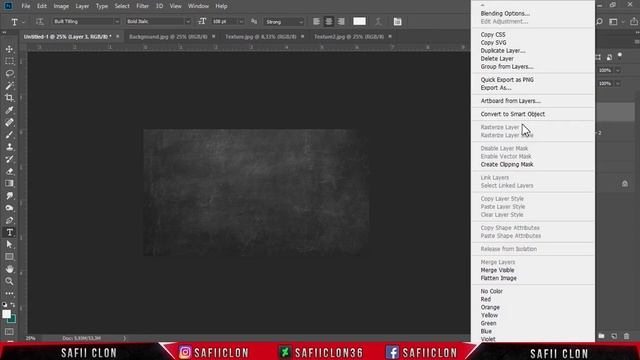Select the Horizontal Type tool
The width and height of the screenshot is (640, 360).
pos(9,233)
